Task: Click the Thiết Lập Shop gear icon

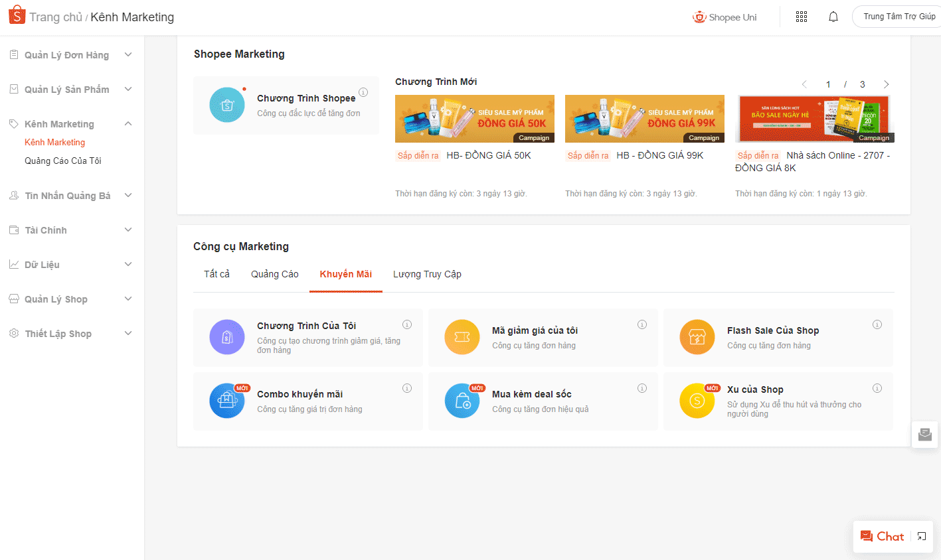Action: [x=14, y=333]
